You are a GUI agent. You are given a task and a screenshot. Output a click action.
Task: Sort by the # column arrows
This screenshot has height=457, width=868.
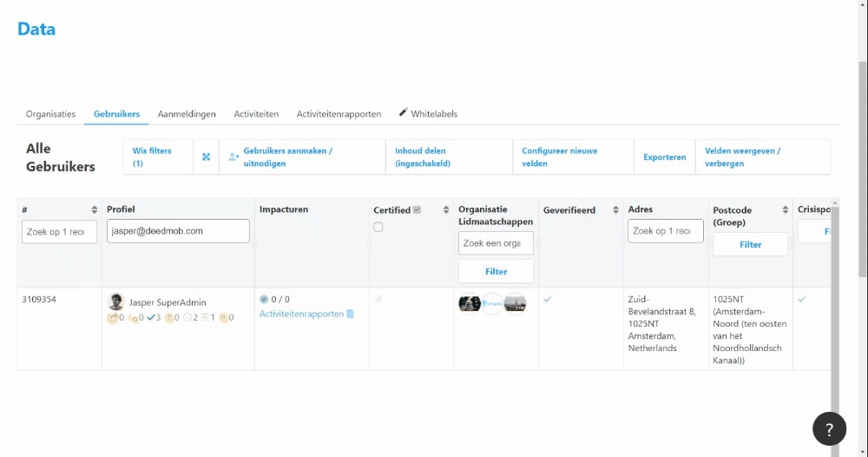[95, 209]
